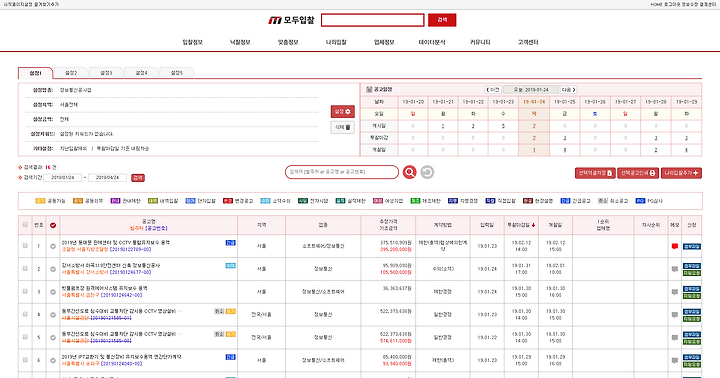Open the 업체정보 main menu
This screenshot has width=720, height=378.
pyautogui.click(x=384, y=42)
